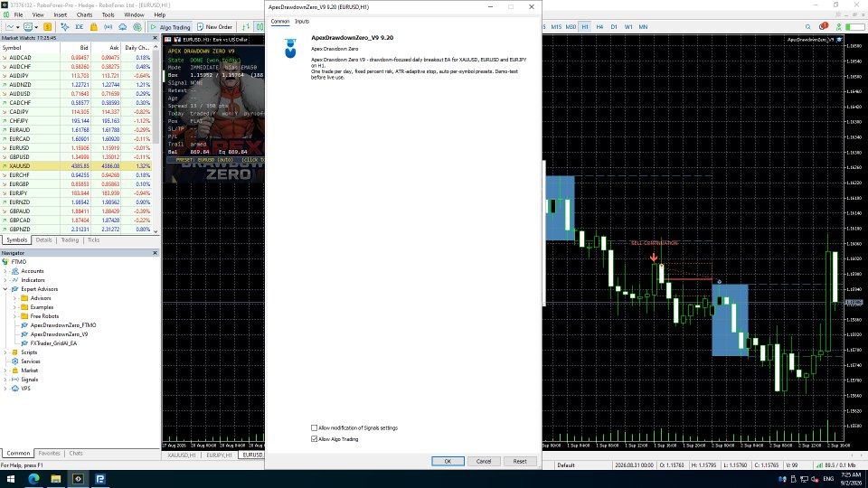Expand the Indicators node in Navigator
Screen dimensions: 868x488
coord(5,280)
